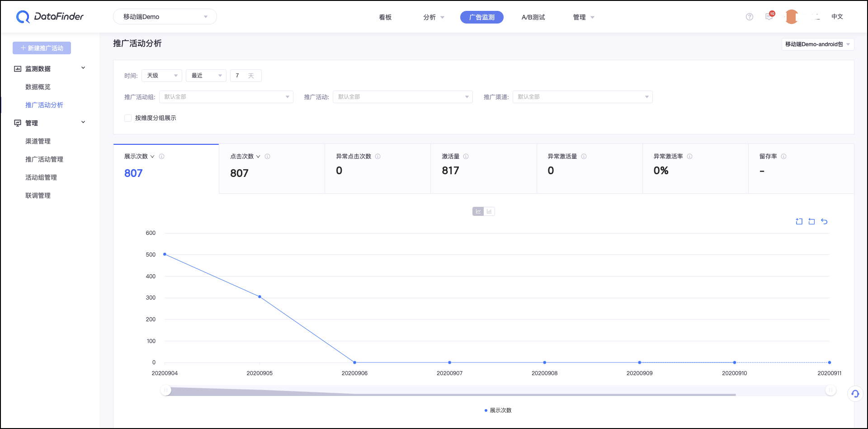Click the 7 天 number input field
Image resolution: width=868 pixels, height=429 pixels.
coord(245,76)
